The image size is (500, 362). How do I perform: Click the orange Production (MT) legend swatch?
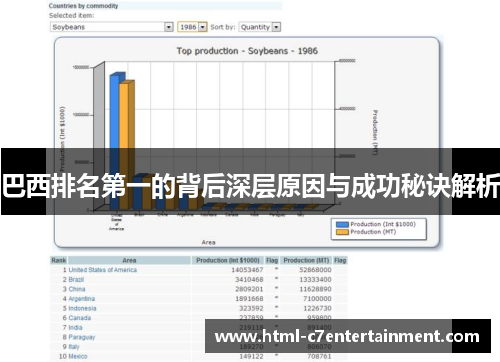pos(342,232)
